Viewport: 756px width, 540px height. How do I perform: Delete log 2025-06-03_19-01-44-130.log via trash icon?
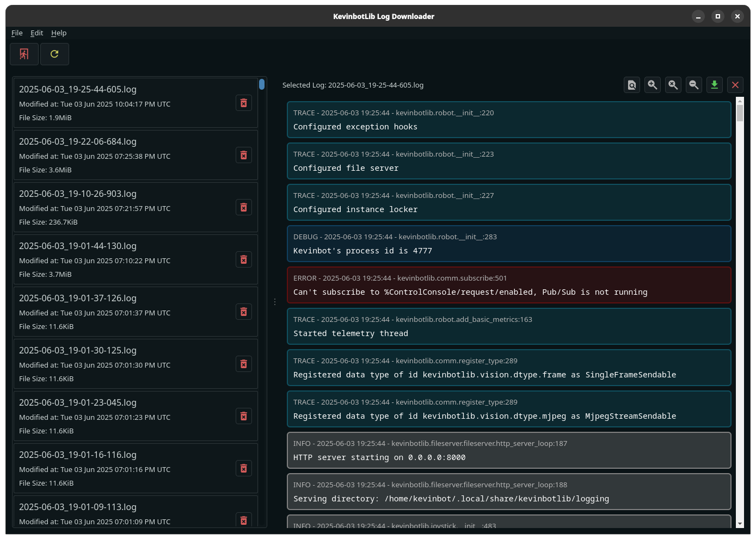[x=244, y=259]
